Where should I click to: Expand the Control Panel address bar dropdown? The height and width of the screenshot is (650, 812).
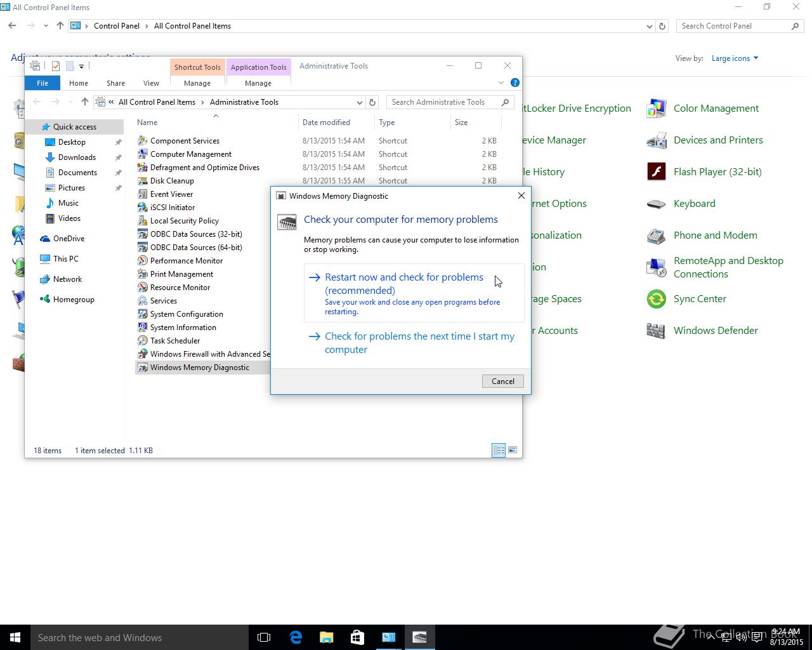649,26
